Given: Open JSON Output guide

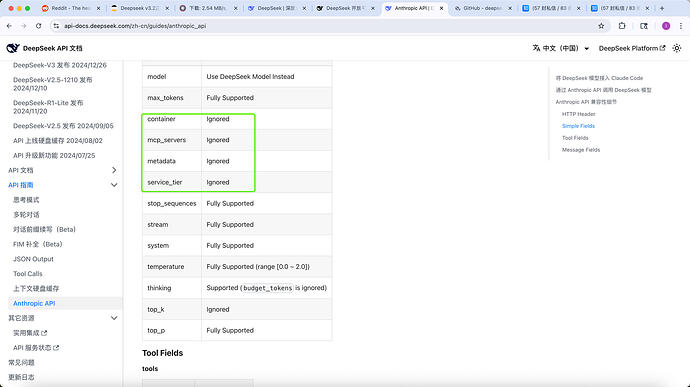Looking at the screenshot, I should pos(33,259).
